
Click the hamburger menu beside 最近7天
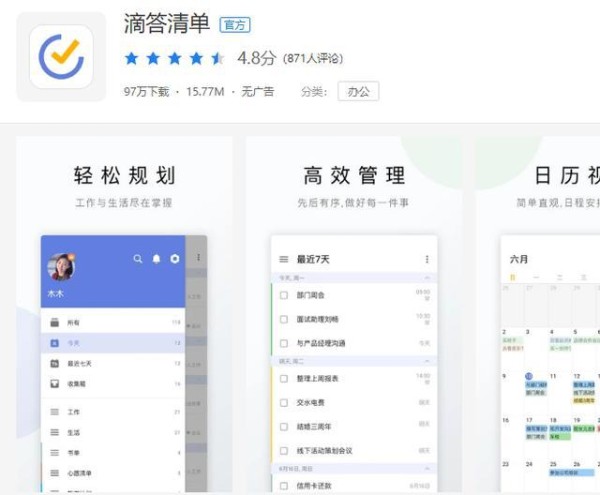284,259
